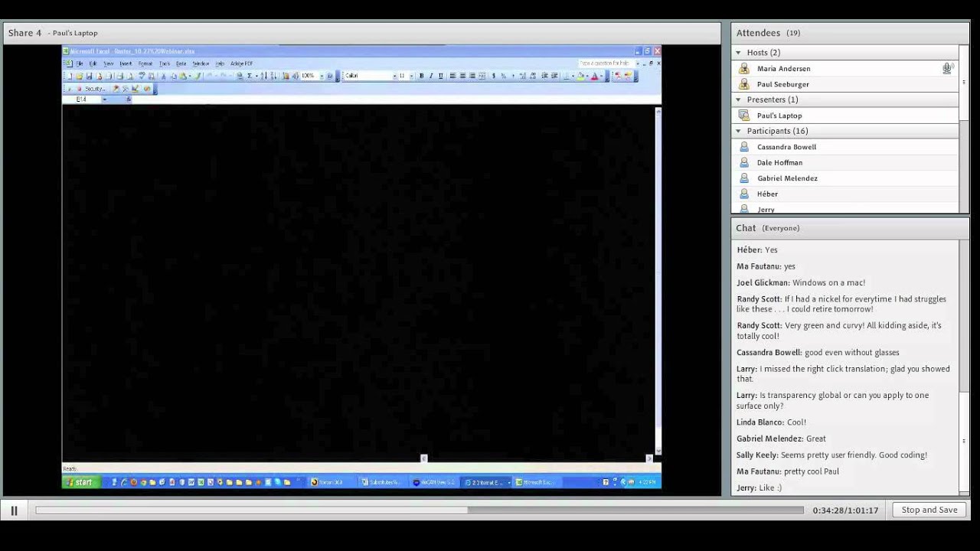The height and width of the screenshot is (551, 980).
Task: Select participant Héber
Action: pos(846,194)
